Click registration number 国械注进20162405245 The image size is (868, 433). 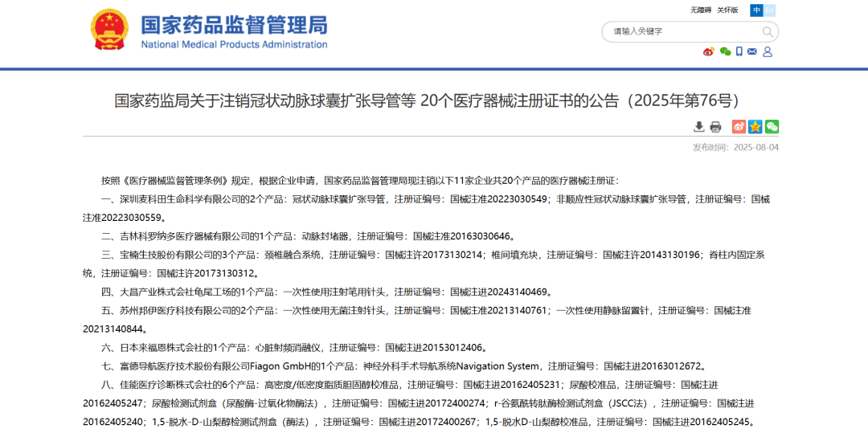[x=702, y=422]
